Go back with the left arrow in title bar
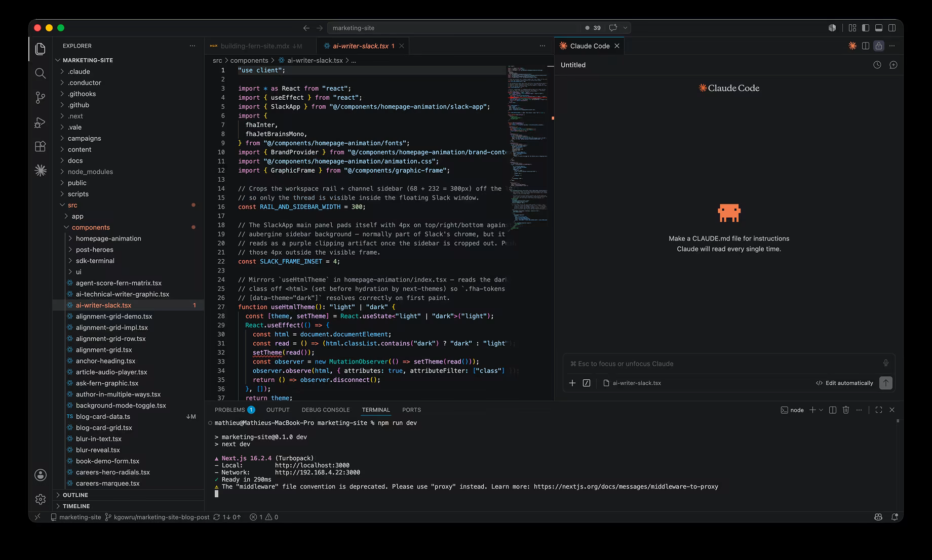The image size is (932, 560). [306, 28]
